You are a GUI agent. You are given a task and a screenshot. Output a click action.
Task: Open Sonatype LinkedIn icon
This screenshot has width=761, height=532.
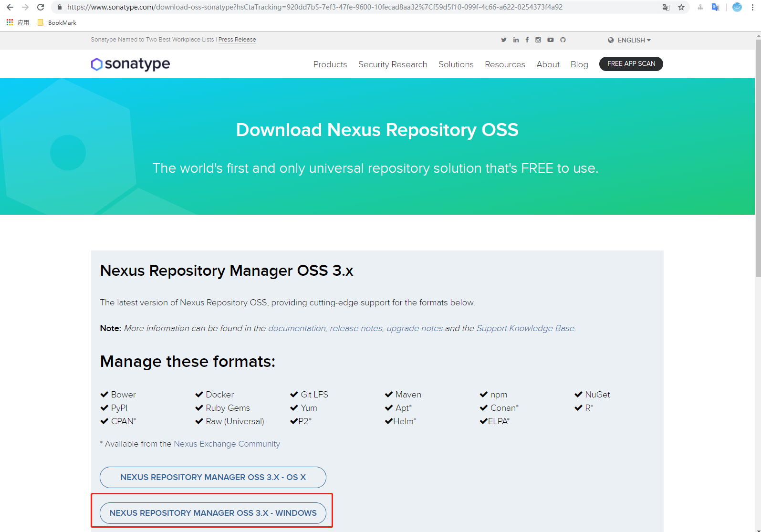click(516, 40)
